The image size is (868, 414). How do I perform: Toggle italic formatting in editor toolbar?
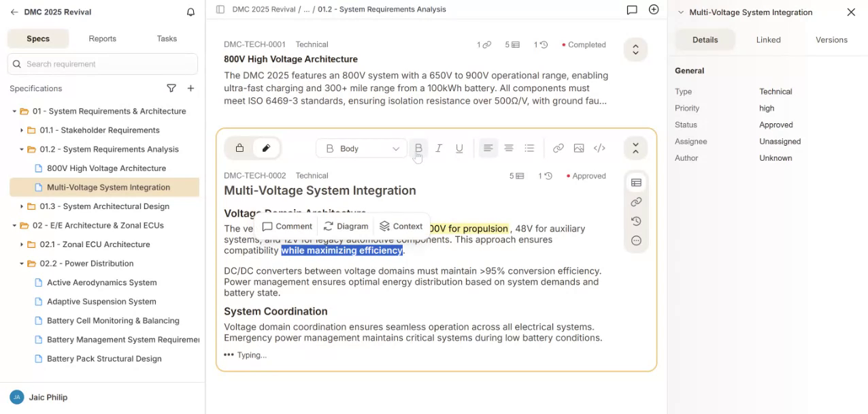[439, 148]
